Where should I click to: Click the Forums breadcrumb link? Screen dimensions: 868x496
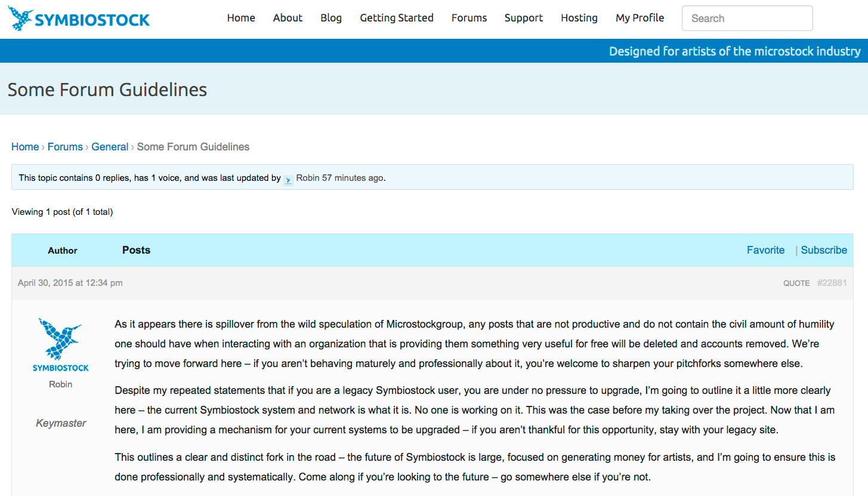[x=65, y=147]
